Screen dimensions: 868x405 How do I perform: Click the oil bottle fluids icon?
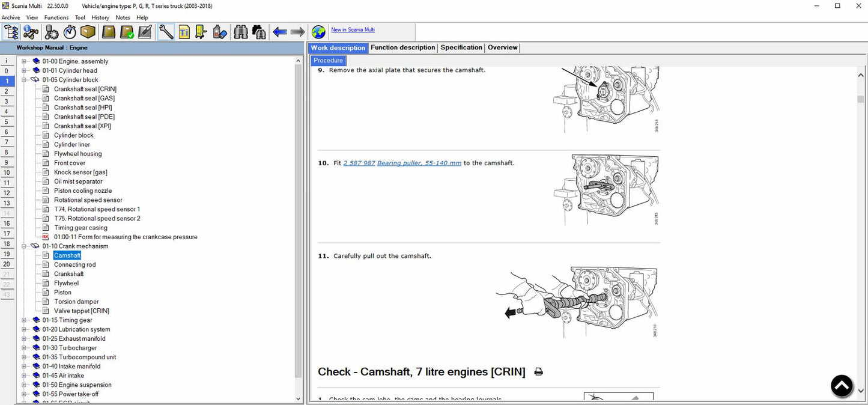click(x=220, y=32)
